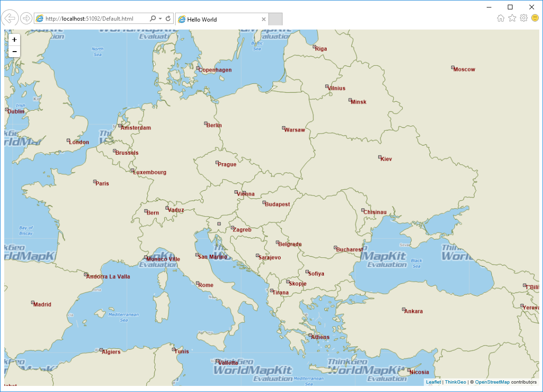Click the Zagreb city label
This screenshot has height=392, width=543.
pos(242,229)
